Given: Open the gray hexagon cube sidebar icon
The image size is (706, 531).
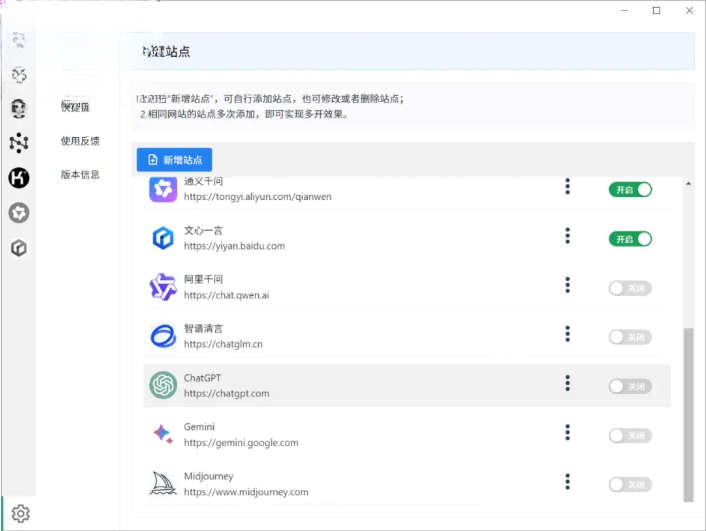Looking at the screenshot, I should (19, 248).
